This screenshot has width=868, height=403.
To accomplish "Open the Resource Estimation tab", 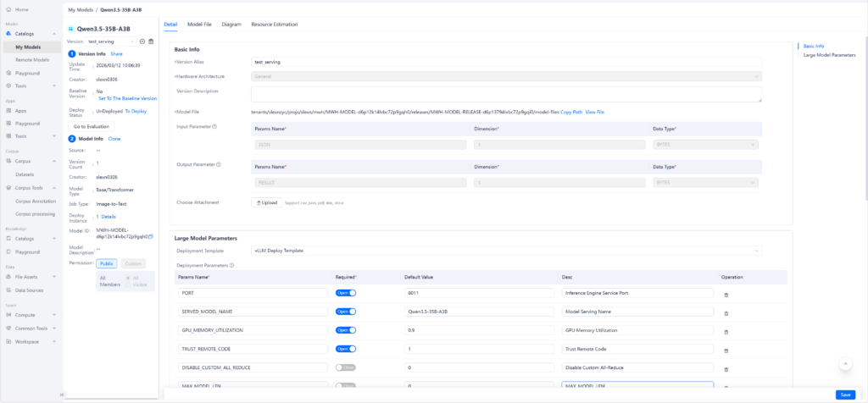I will 274,25.
